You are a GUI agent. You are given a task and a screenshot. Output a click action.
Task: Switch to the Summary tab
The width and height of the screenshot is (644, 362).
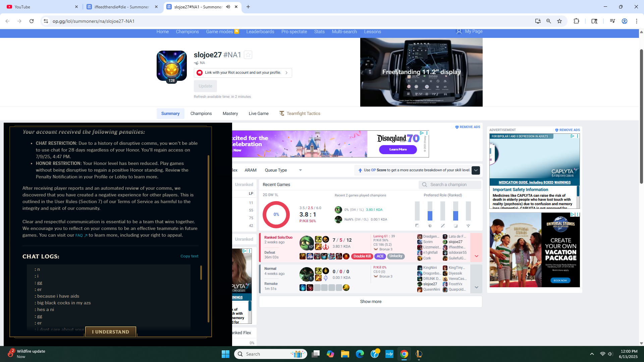tap(170, 114)
